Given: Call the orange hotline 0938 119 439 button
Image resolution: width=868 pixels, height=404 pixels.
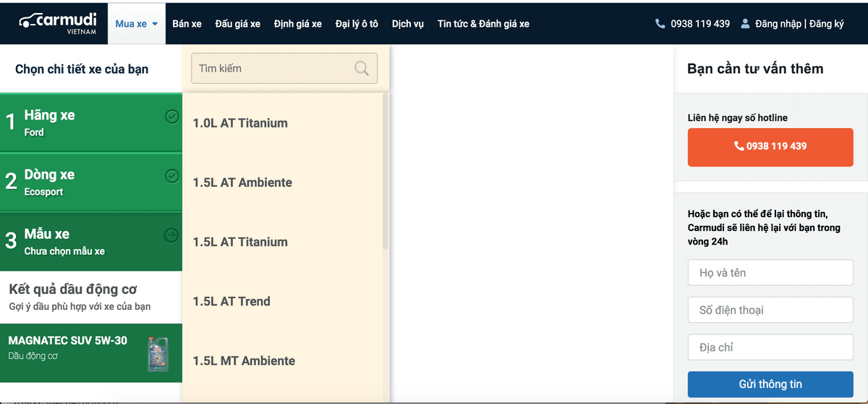Looking at the screenshot, I should tap(770, 147).
